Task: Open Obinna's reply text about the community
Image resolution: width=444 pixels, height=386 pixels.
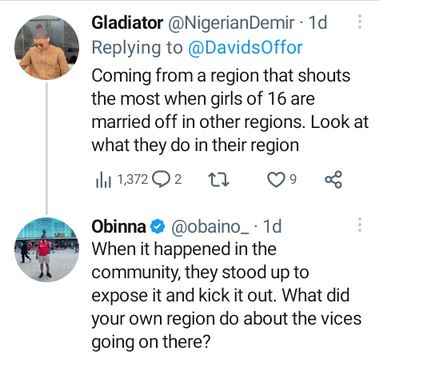Action: [227, 296]
